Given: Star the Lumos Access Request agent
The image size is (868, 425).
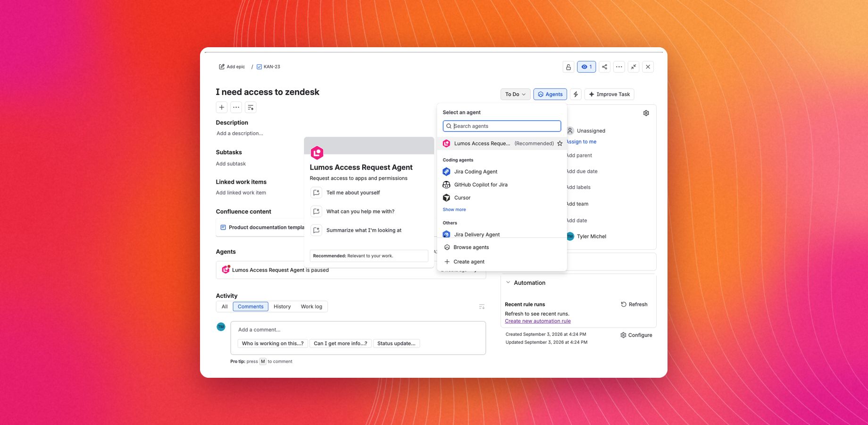Looking at the screenshot, I should point(560,144).
